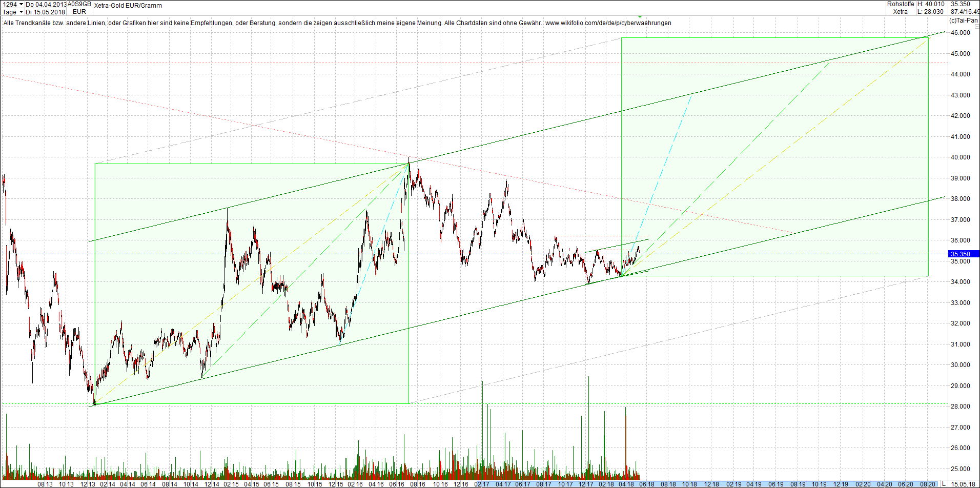The image size is (980, 488).
Task: Click the start date field "Do 04.04.2013"
Action: pos(46,4)
